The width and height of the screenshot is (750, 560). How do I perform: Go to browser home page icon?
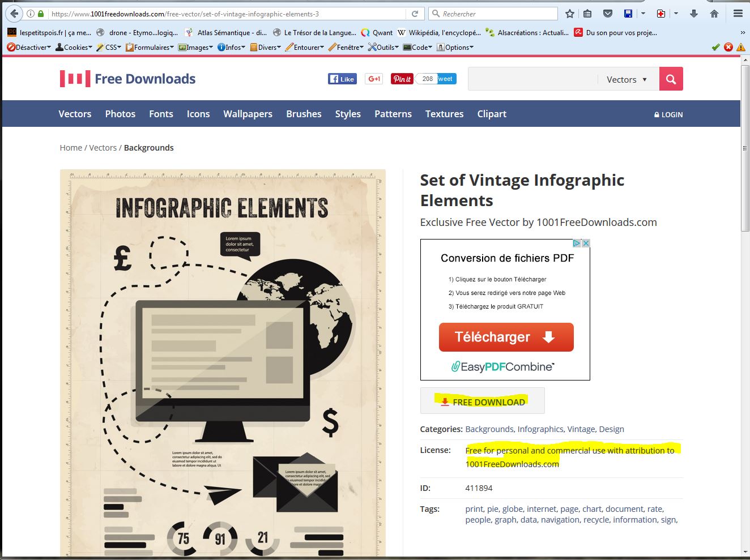point(714,14)
